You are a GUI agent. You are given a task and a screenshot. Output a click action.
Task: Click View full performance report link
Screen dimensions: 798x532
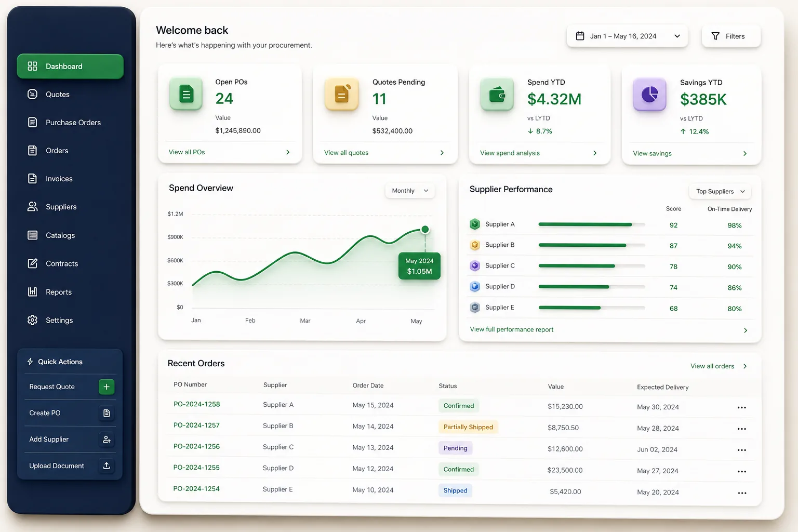point(512,329)
